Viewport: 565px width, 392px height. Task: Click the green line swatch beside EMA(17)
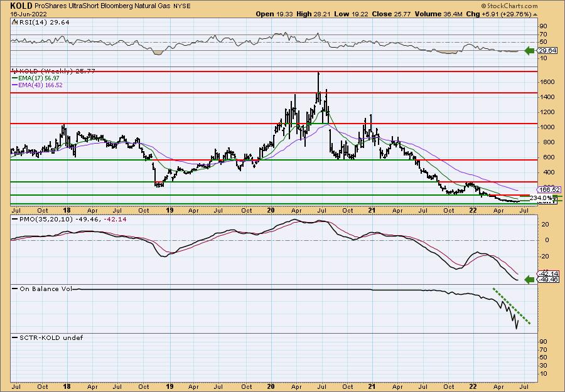click(15, 78)
